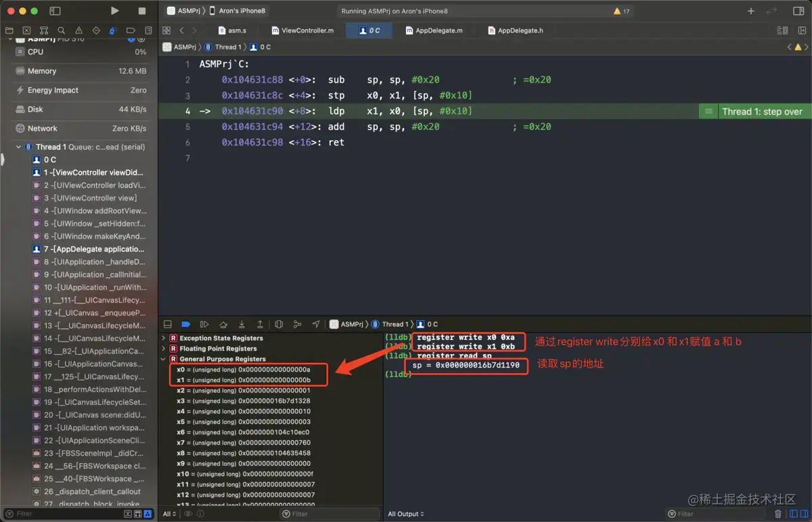Hide the debug area toggle icon

click(x=168, y=324)
